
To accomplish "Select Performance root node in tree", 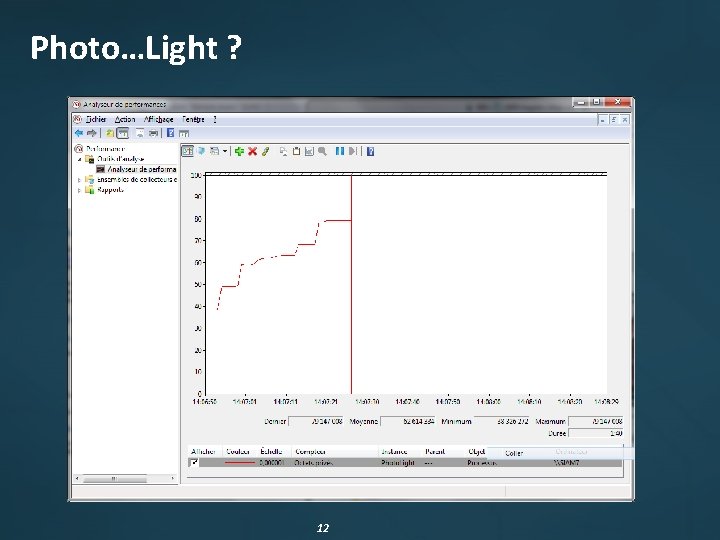I will click(x=105, y=149).
